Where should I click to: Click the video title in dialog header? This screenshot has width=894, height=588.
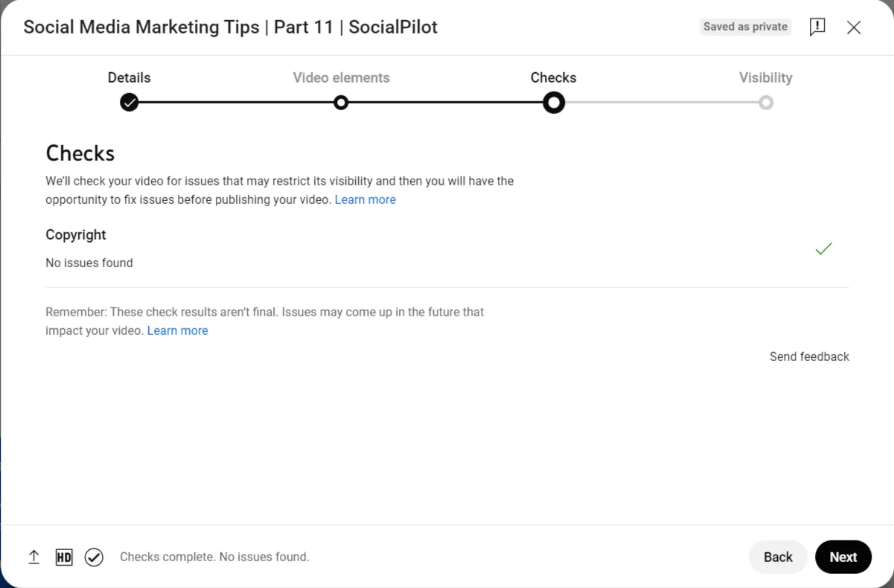tap(230, 28)
